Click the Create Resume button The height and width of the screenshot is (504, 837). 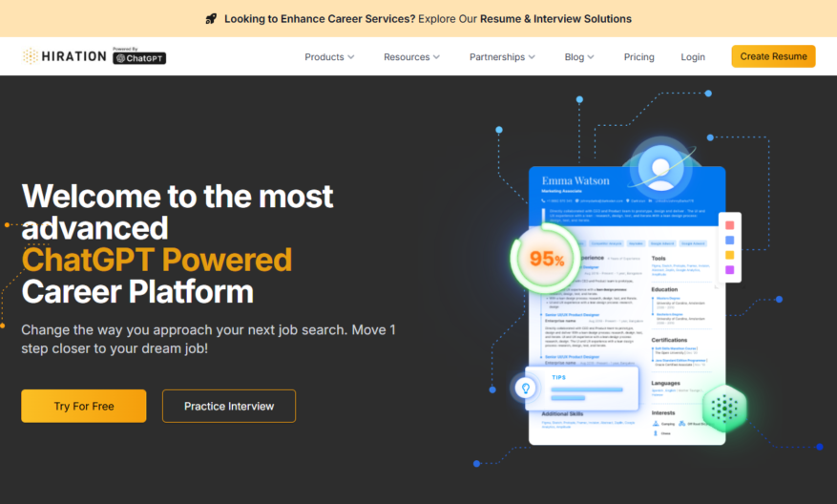773,56
